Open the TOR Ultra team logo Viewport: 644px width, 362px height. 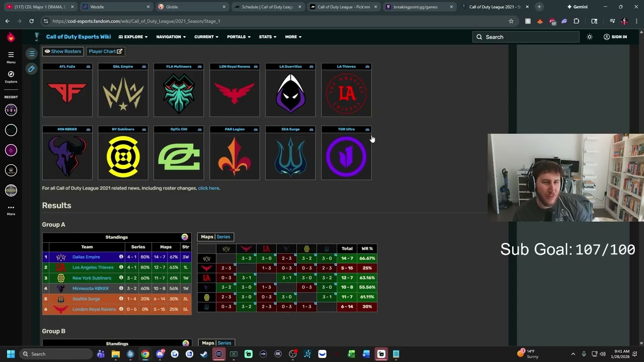click(x=346, y=156)
